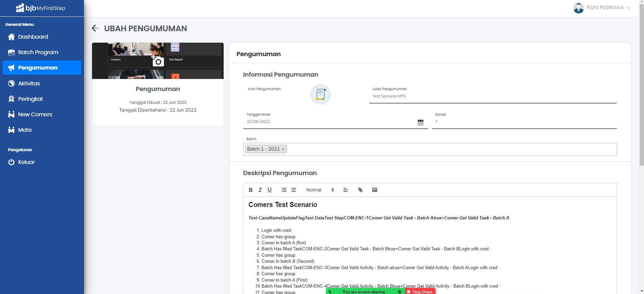Click the announcement cover thumbnail image

(x=158, y=61)
